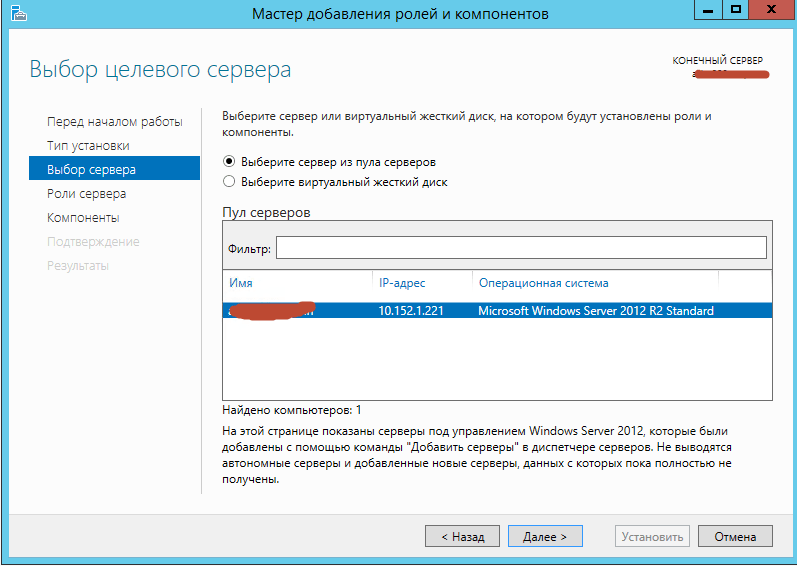Click the "Установить" button

point(652,537)
